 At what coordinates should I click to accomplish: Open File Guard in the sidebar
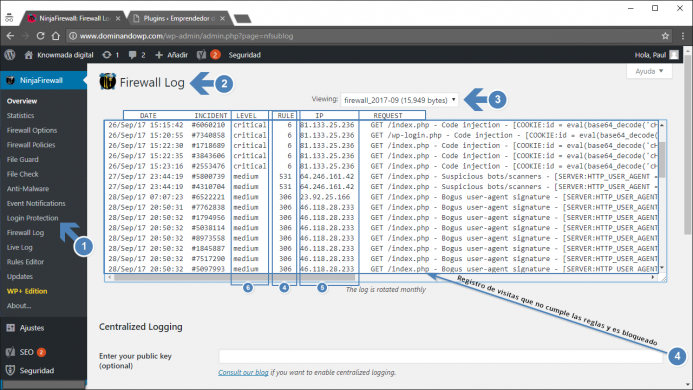[x=23, y=159]
